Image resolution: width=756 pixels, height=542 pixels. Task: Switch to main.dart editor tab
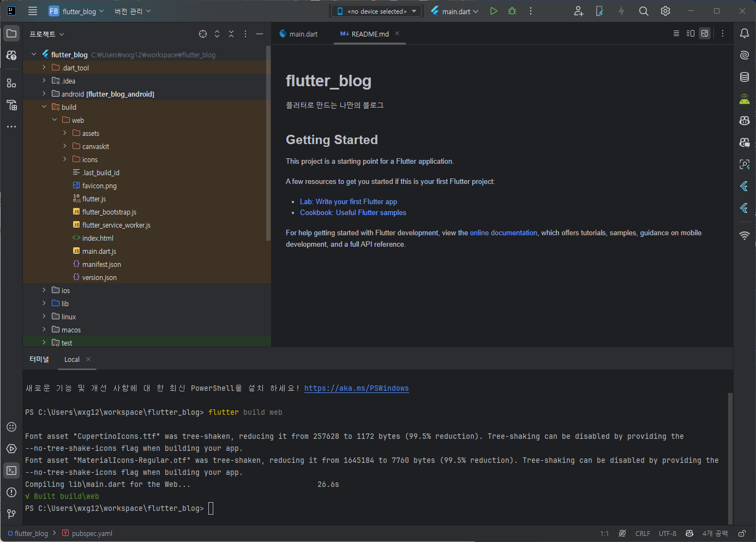(x=298, y=34)
